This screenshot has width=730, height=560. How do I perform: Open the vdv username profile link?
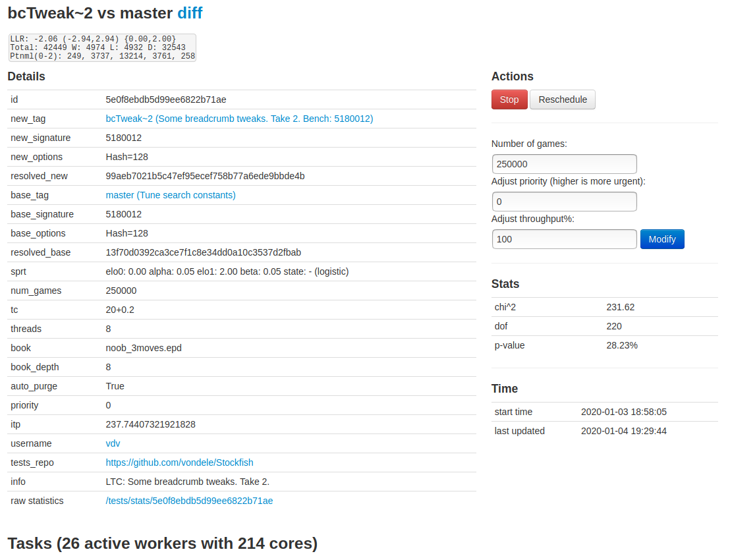tap(113, 443)
